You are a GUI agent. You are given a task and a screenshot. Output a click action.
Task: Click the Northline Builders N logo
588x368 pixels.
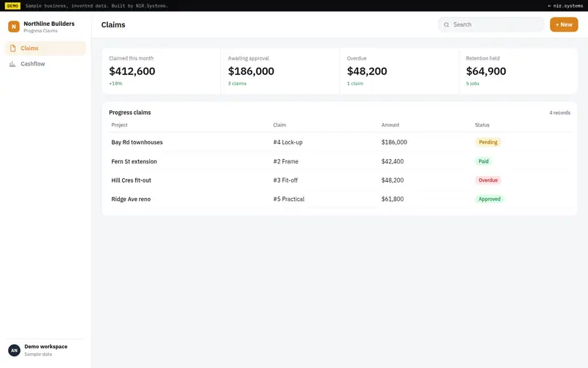(x=14, y=26)
